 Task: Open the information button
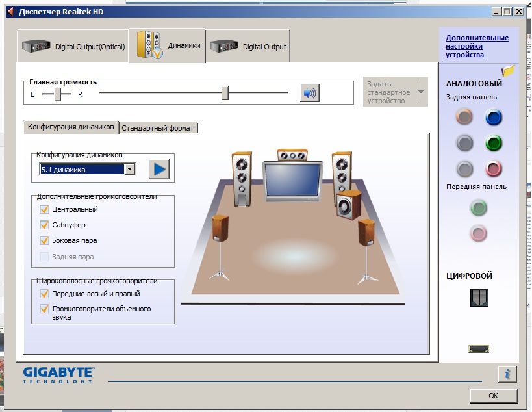pyautogui.click(x=507, y=374)
